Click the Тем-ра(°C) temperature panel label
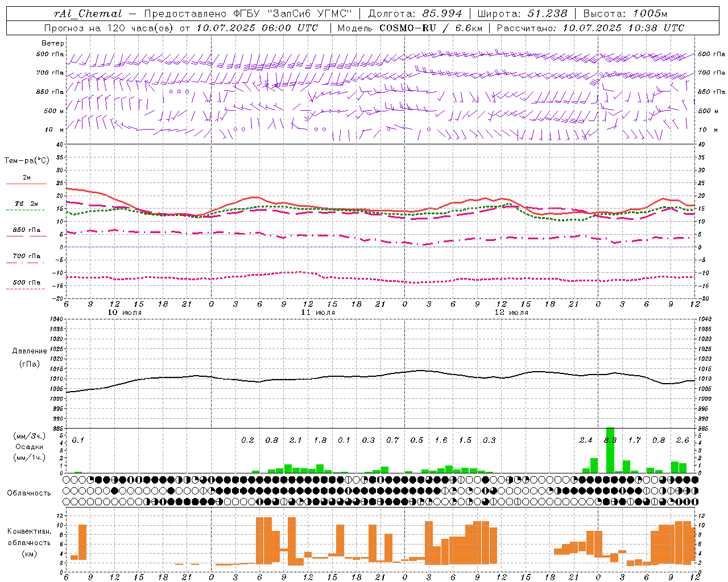This screenshot has width=728, height=582. [27, 161]
